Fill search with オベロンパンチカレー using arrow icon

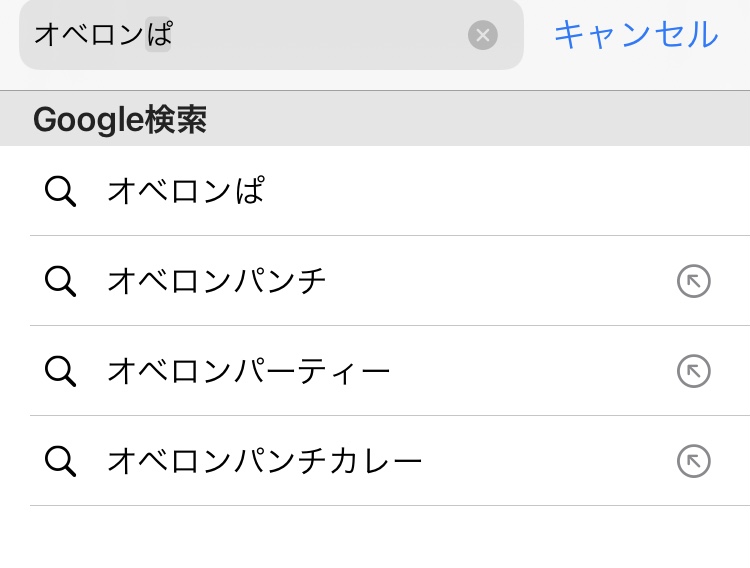click(694, 461)
